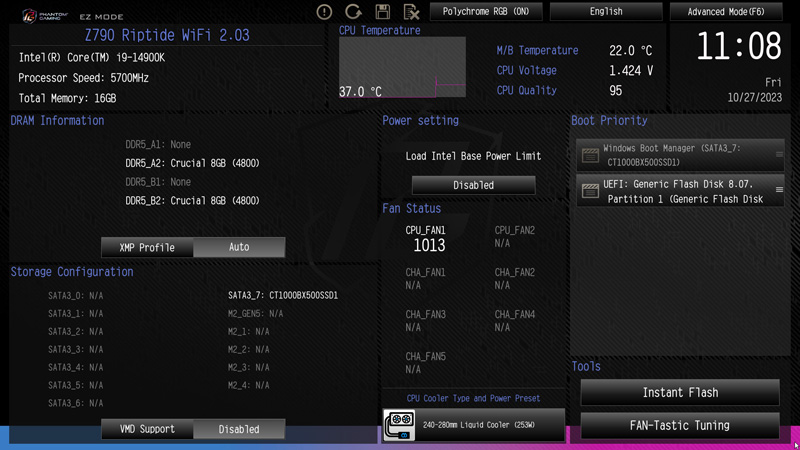The width and height of the screenshot is (800, 450).
Task: Click SATA3_6: N/A entry
Action: point(76,403)
